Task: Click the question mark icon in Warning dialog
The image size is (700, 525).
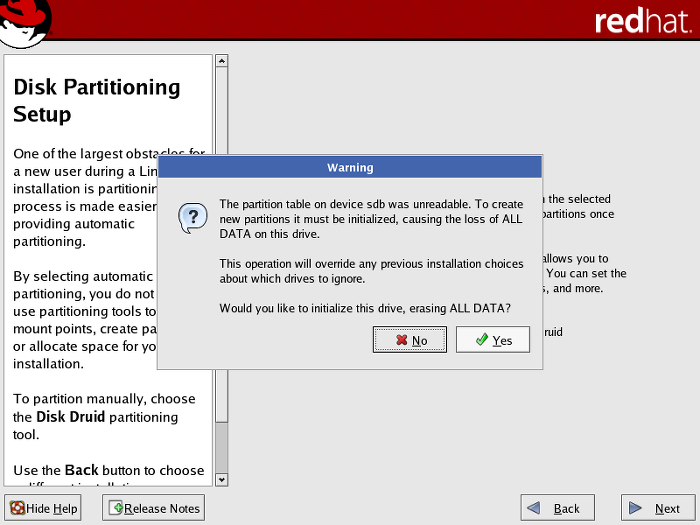Action: [193, 217]
